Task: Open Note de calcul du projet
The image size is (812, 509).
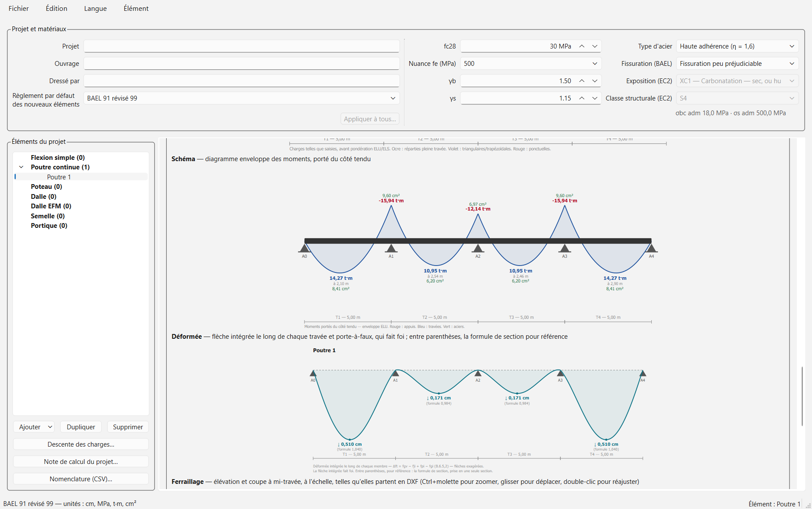Action: point(81,462)
